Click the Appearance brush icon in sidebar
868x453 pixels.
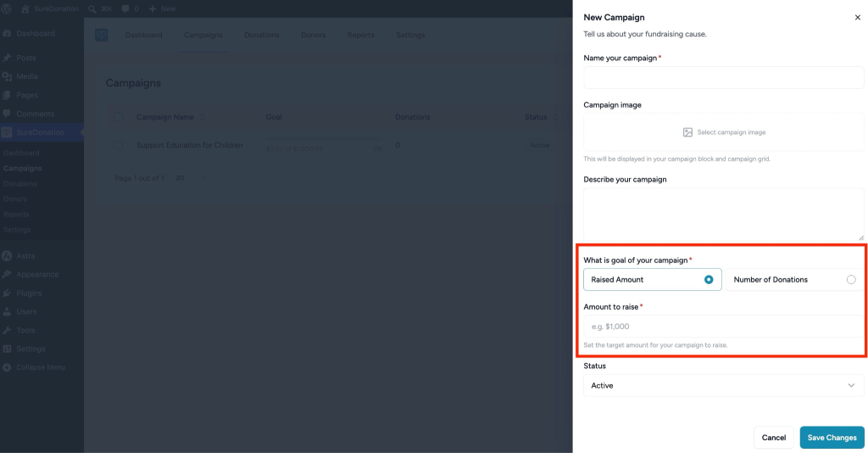coord(7,274)
